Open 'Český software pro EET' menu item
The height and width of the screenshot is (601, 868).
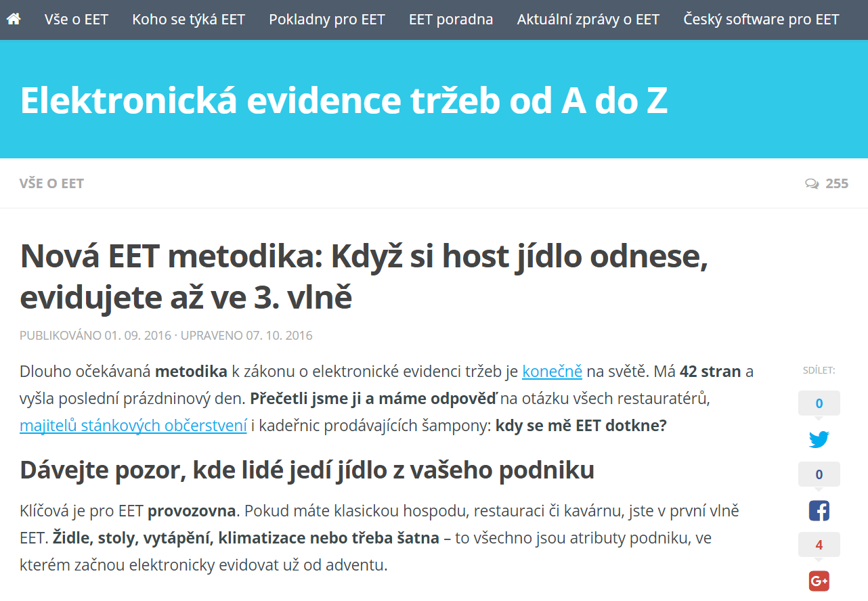coord(761,19)
